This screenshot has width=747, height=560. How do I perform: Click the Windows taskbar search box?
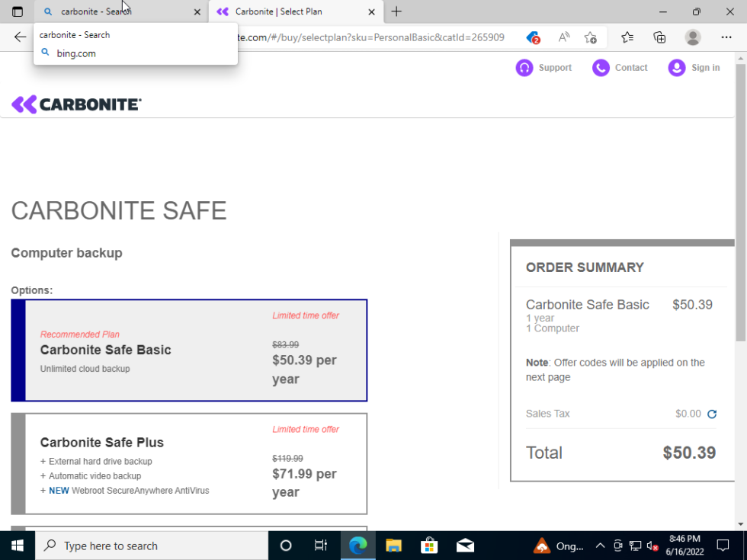point(152,546)
